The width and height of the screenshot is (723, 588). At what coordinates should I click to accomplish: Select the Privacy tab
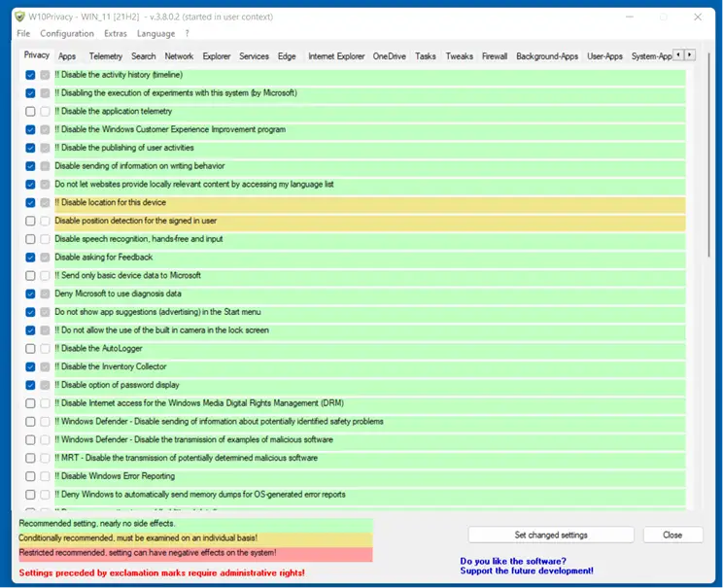click(36, 54)
